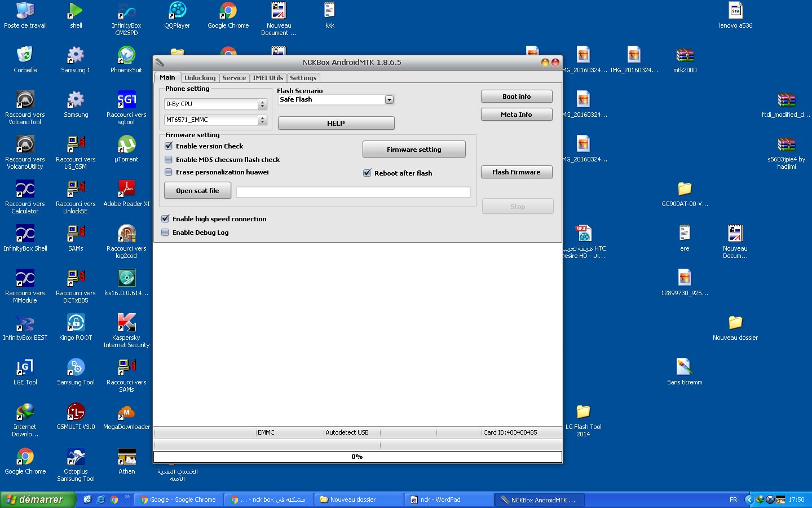Image resolution: width=812 pixels, height=508 pixels.
Task: Switch to nck - WordPad taskbar item
Action: [449, 500]
